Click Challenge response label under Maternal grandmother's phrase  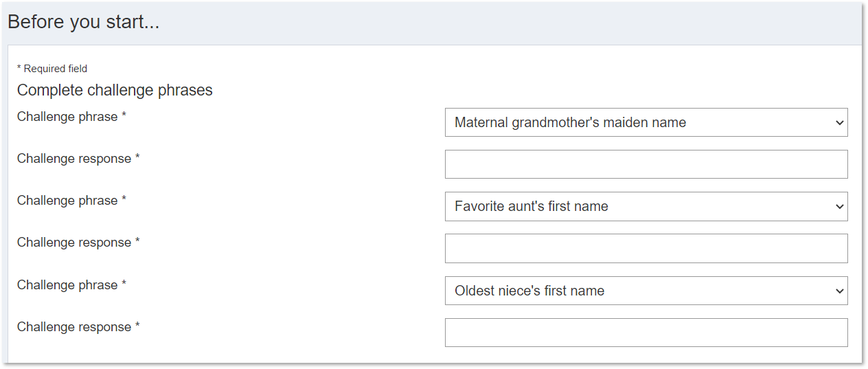[78, 159]
